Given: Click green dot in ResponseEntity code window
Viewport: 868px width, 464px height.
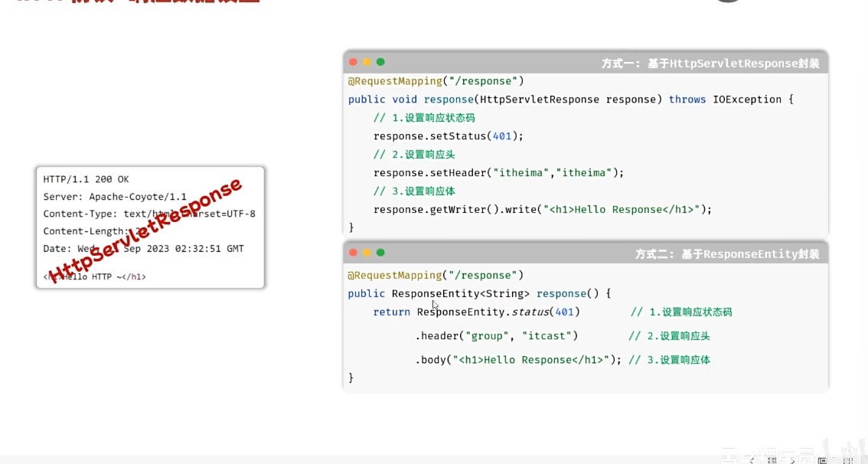Looking at the screenshot, I should tap(380, 253).
